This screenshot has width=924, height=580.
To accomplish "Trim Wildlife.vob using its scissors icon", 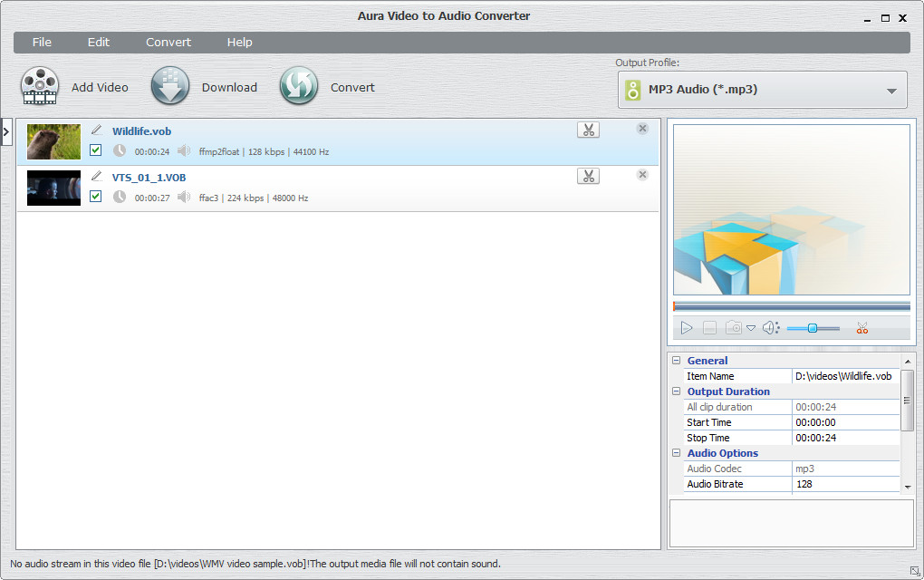I will pos(588,130).
